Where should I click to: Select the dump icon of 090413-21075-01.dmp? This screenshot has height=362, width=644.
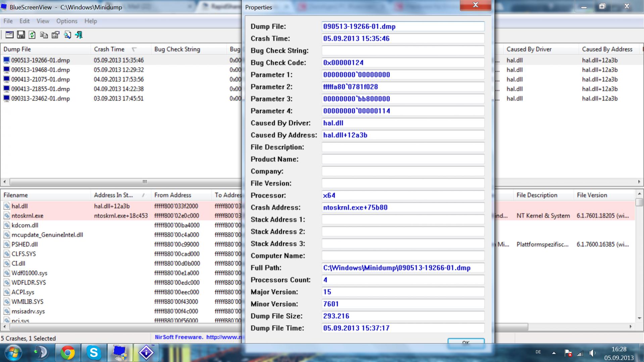point(6,79)
